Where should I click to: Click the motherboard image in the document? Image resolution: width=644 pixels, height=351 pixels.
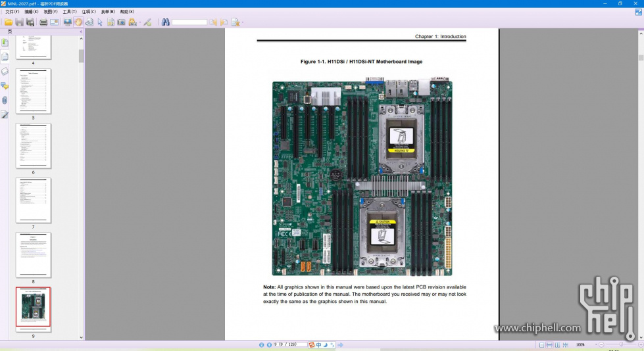[362, 177]
